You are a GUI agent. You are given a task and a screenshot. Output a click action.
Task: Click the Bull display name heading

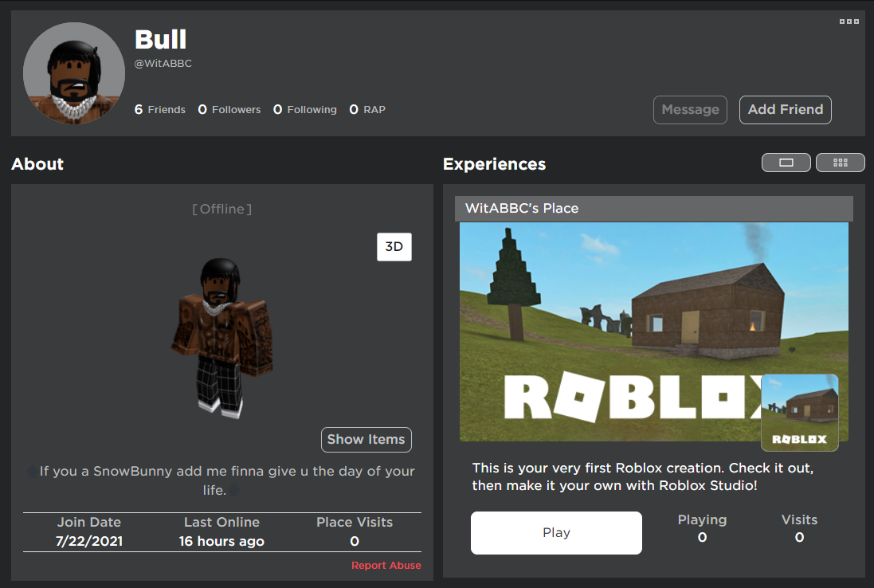pyautogui.click(x=160, y=40)
